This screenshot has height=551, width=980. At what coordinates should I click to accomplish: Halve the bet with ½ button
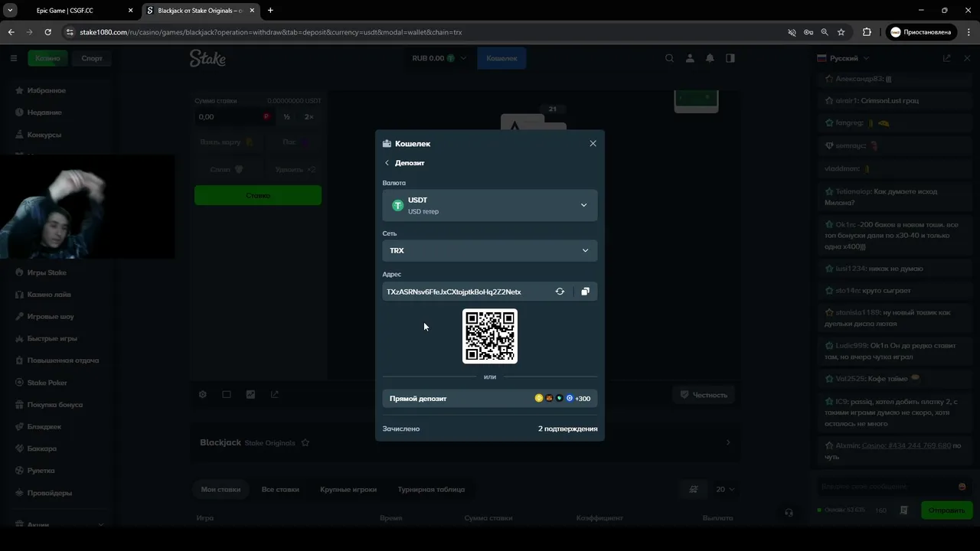pos(286,117)
